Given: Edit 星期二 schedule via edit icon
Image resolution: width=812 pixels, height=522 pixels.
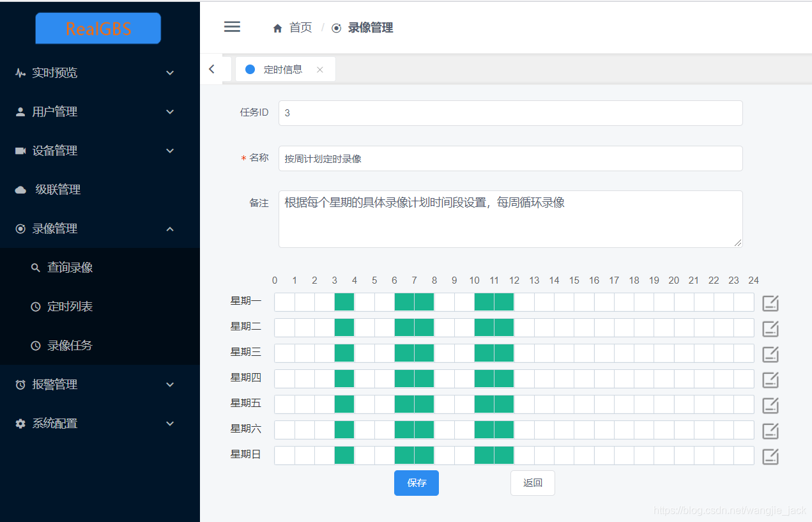Looking at the screenshot, I should coord(770,328).
